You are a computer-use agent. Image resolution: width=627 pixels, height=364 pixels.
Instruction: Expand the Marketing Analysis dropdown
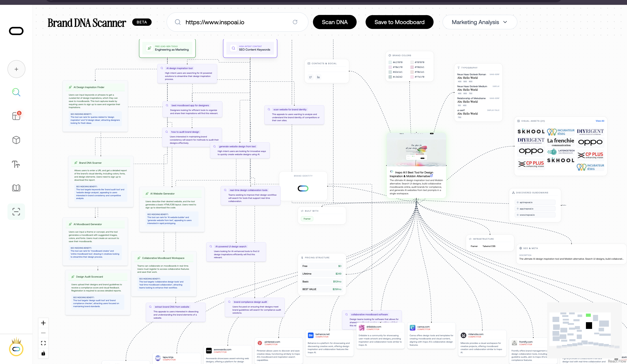coord(479,22)
